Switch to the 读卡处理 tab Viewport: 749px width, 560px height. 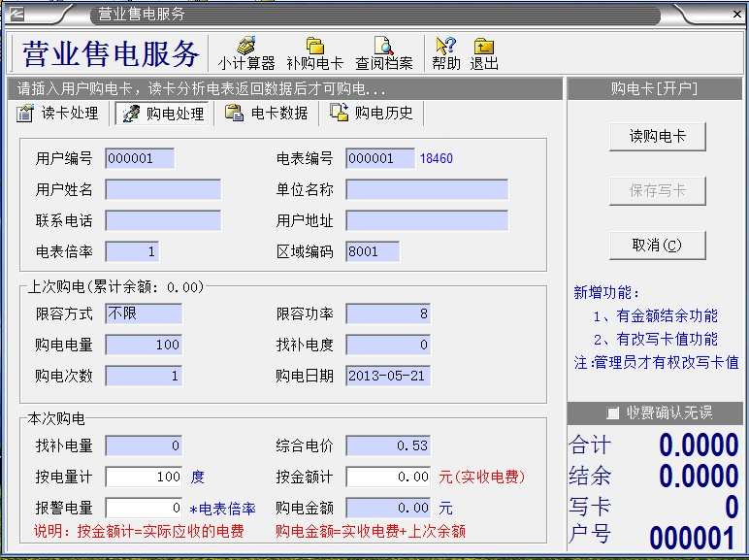[58, 114]
